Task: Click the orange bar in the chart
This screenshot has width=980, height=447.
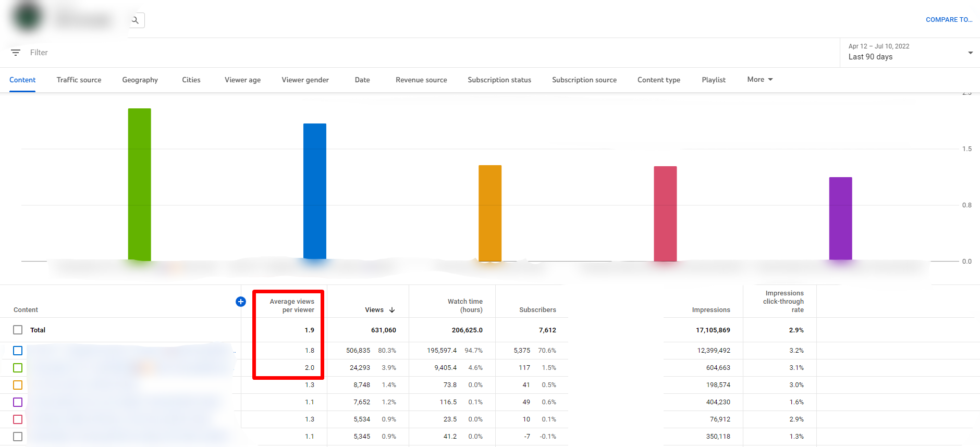Action: tap(490, 213)
